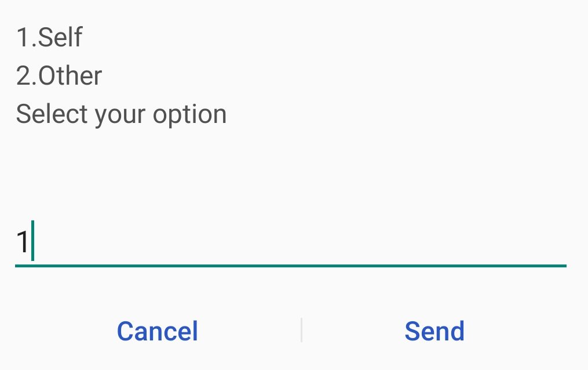Viewport: 588px width, 370px height.
Task: Click the divider between Cancel and Send
Action: 301,330
